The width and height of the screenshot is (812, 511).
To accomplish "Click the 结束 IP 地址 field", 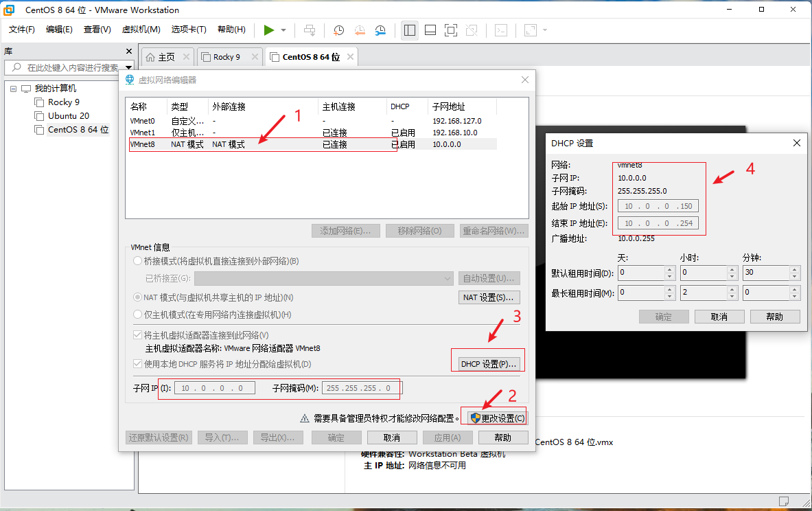I will coord(658,223).
